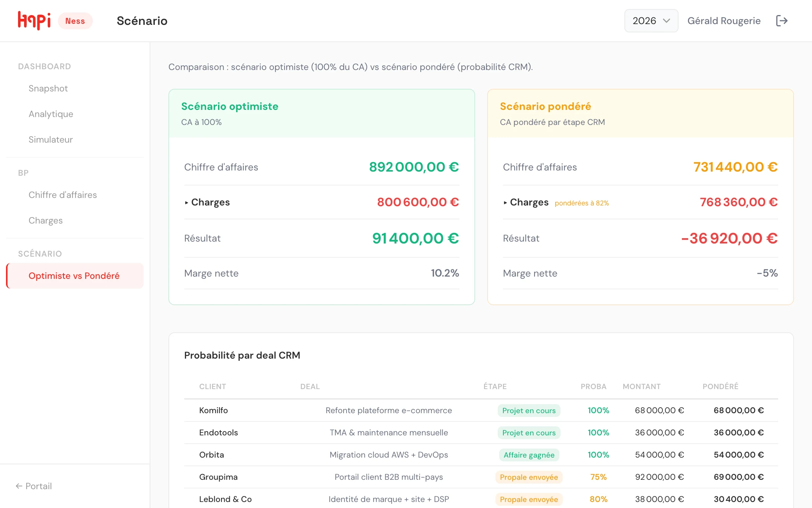The width and height of the screenshot is (812, 508).
Task: Click the 91 400,00 € result
Action: pos(415,238)
